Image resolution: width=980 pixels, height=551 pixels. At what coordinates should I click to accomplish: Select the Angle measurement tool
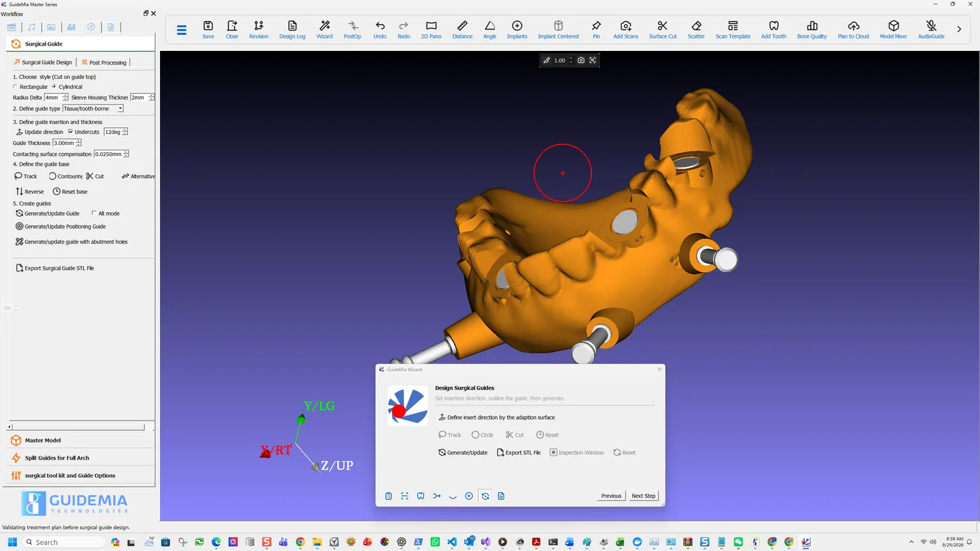[x=489, y=29]
